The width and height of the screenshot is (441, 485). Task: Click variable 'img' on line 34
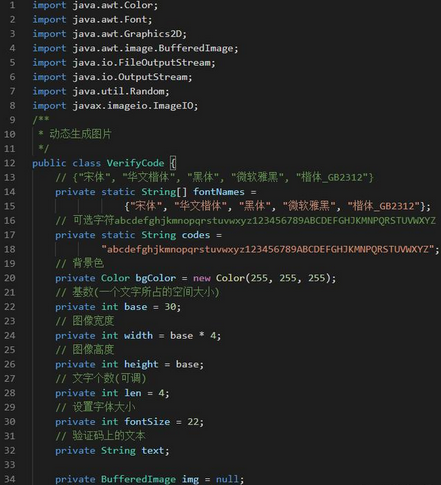tap(190, 479)
